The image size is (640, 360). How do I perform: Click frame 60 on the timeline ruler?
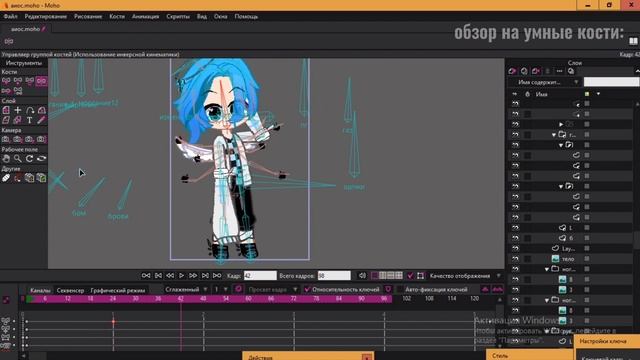coord(248,299)
